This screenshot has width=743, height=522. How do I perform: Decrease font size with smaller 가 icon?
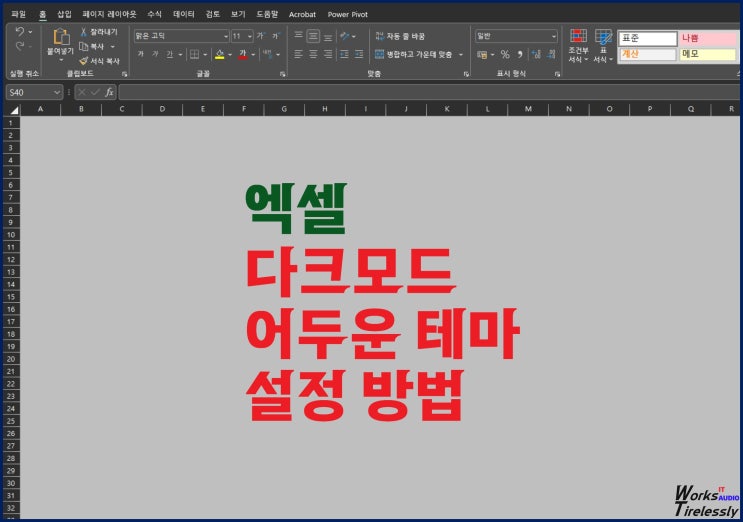click(276, 36)
